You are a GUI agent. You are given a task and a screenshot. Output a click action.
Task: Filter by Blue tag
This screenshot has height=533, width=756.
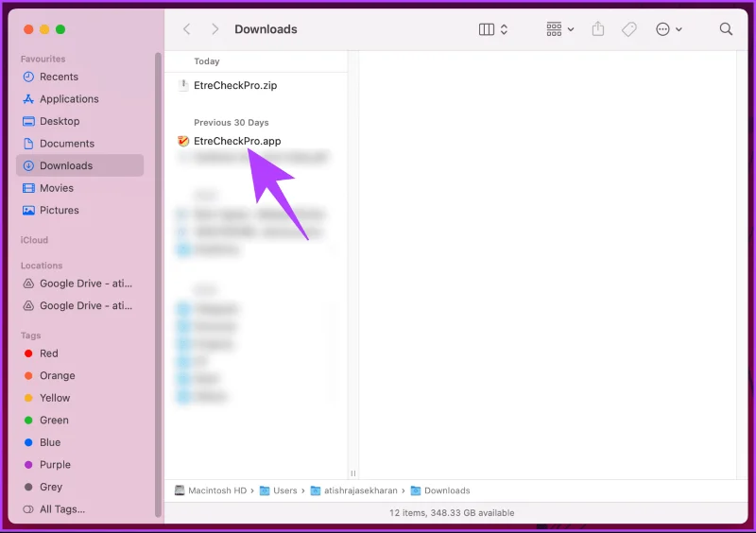[x=80, y=442]
